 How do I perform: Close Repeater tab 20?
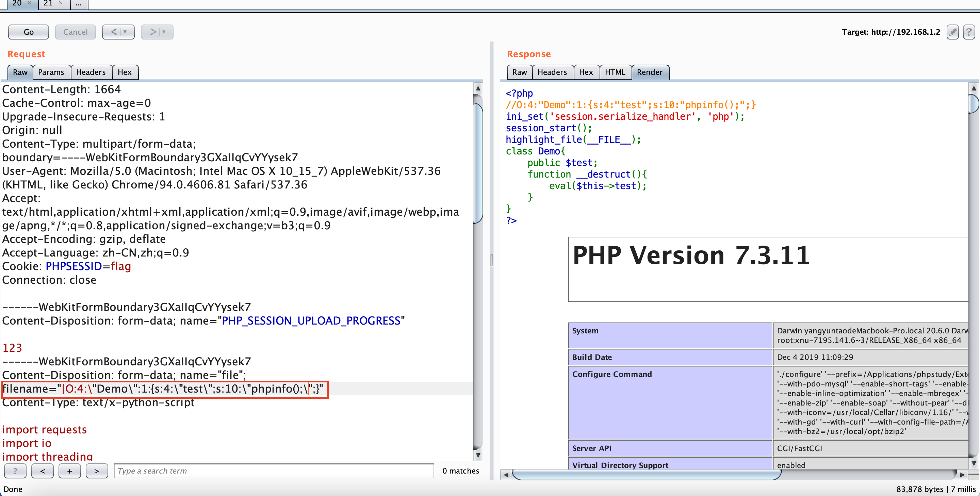click(x=29, y=3)
